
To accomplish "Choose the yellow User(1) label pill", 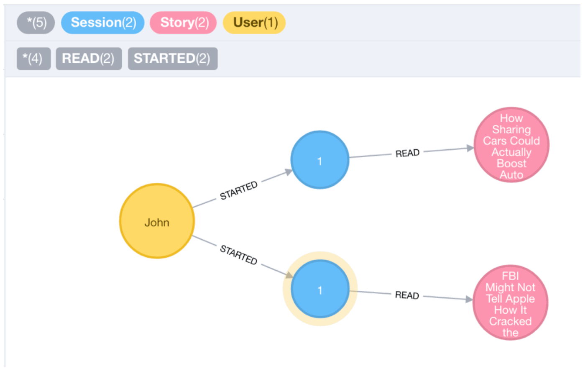I will click(x=254, y=23).
